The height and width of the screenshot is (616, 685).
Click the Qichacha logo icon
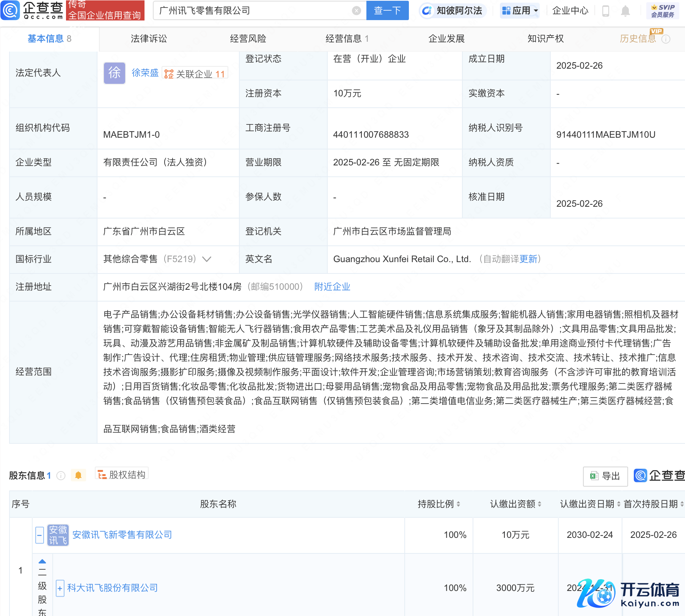coord(10,10)
